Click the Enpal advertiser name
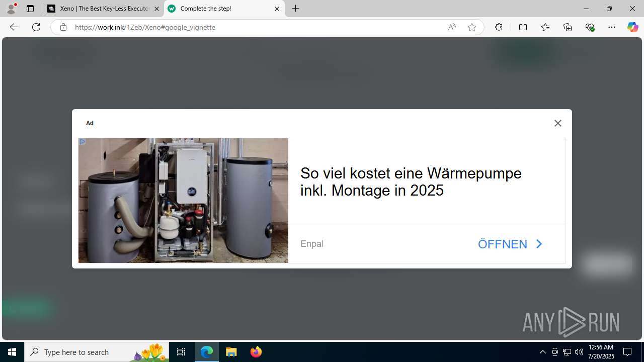The height and width of the screenshot is (362, 644). [x=312, y=244]
